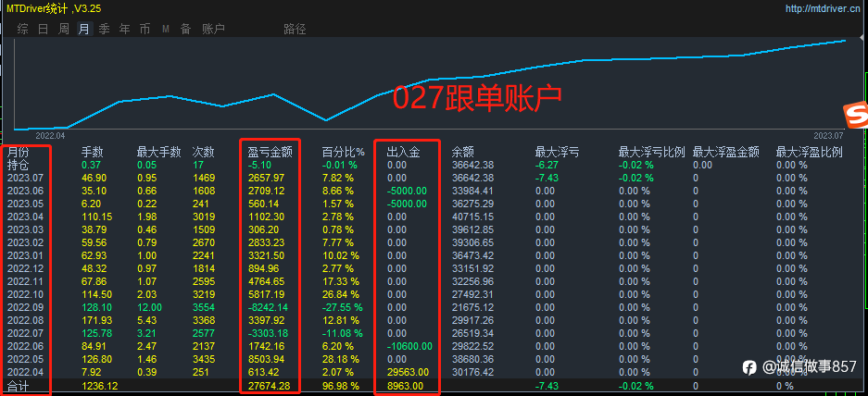Select the 2023.02 month row
868x396 pixels.
[x=23, y=242]
